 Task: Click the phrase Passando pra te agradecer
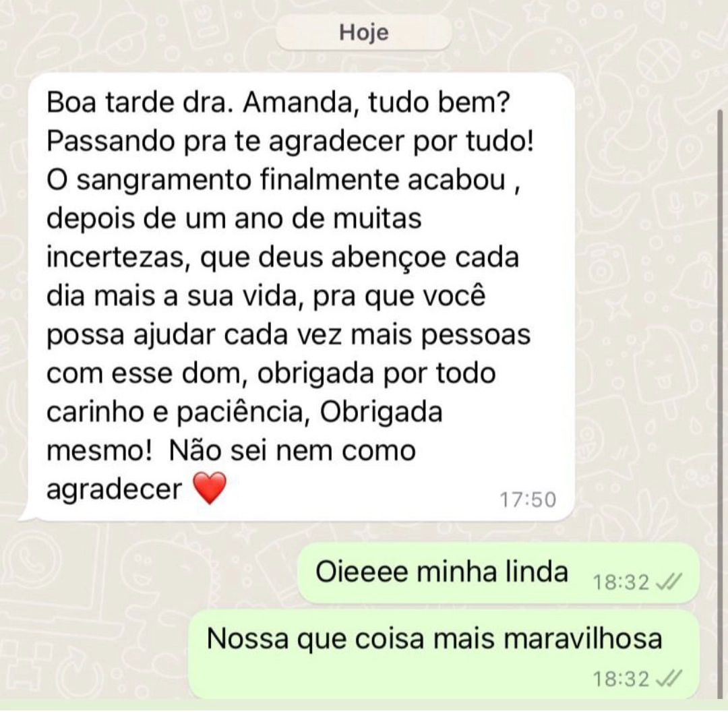[x=225, y=141]
